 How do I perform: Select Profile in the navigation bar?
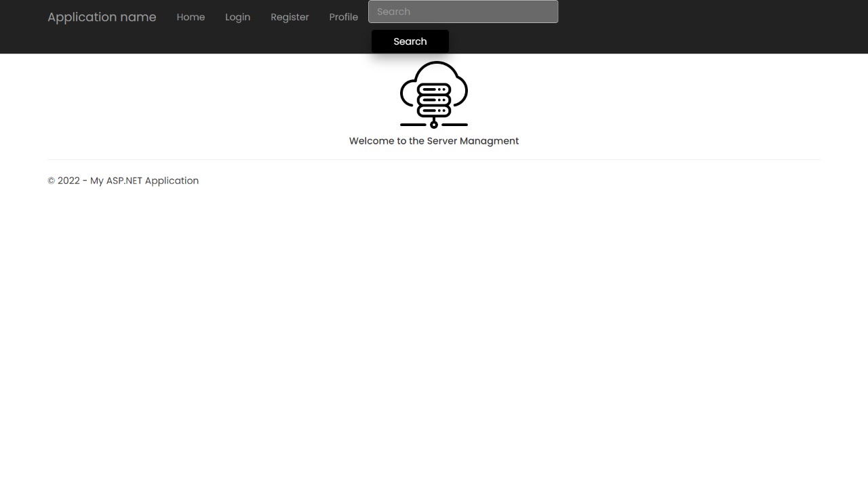coord(343,17)
